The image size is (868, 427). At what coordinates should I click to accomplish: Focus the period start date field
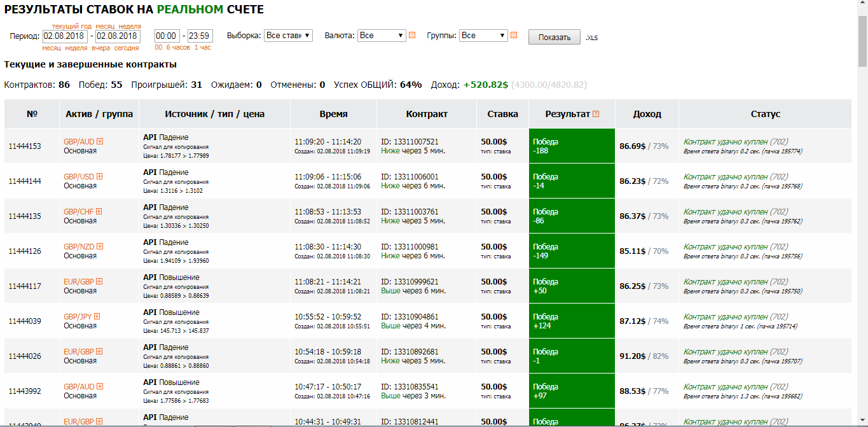click(65, 36)
